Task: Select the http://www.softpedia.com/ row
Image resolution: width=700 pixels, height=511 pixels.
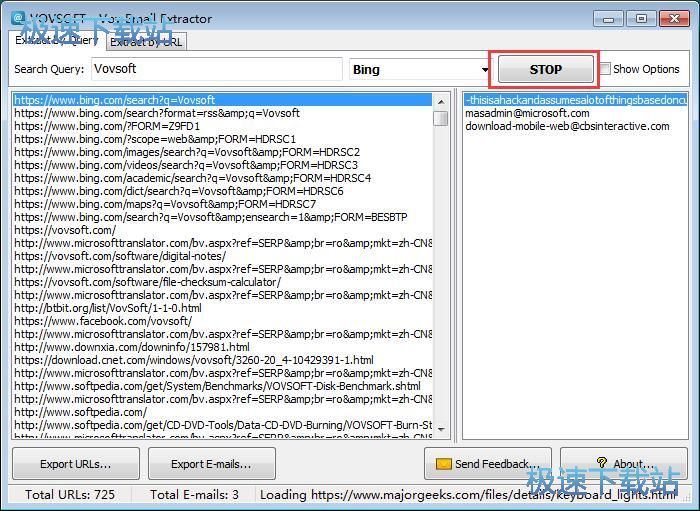Action: 222,412
